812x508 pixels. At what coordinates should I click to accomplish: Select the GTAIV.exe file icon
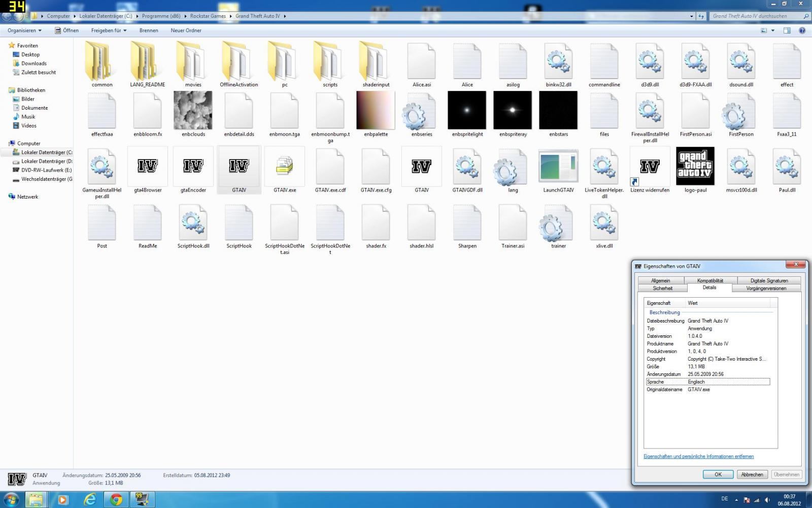point(284,166)
